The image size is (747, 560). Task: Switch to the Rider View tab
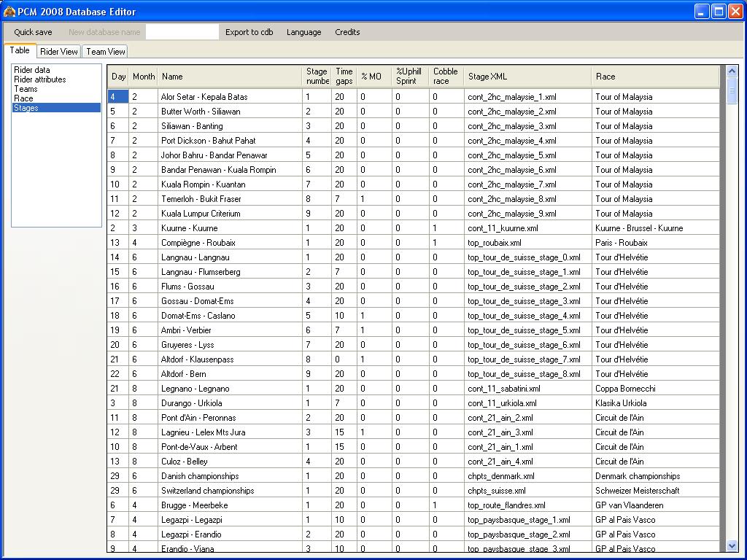(x=59, y=52)
